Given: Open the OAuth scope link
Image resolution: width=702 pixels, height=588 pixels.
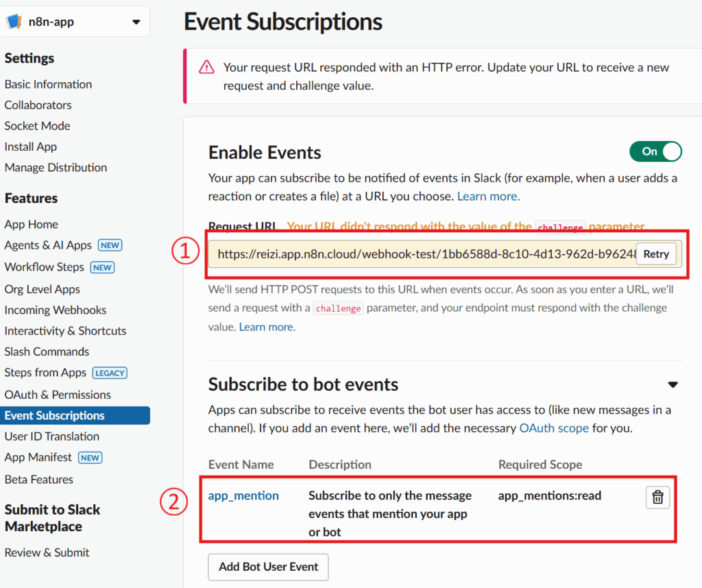Looking at the screenshot, I should 553,428.
